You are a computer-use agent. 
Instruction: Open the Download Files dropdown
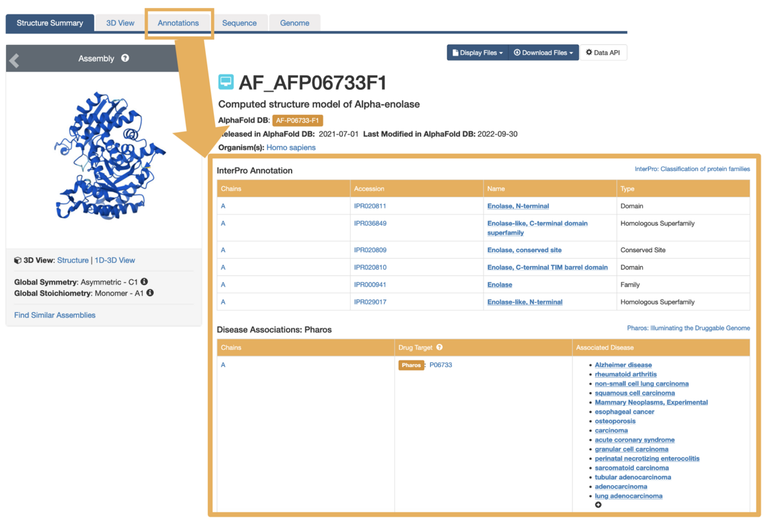pyautogui.click(x=543, y=52)
